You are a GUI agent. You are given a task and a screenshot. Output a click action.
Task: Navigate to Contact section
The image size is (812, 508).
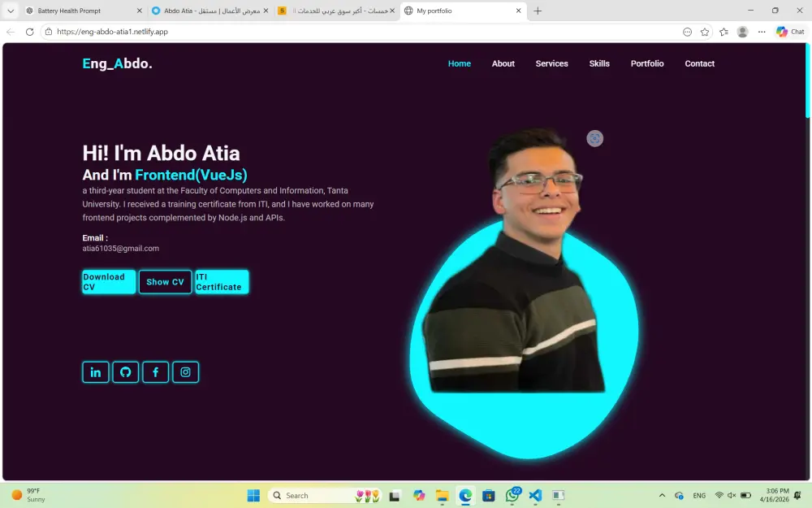coord(700,63)
